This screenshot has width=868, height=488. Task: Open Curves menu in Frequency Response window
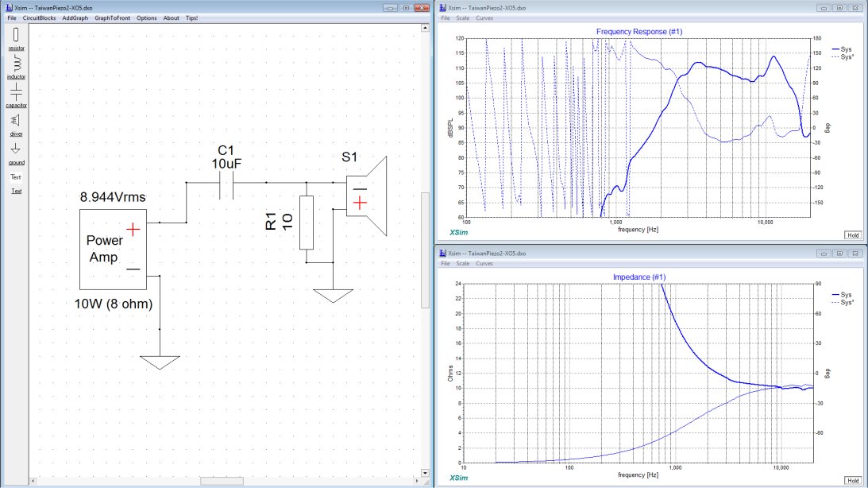[x=484, y=17]
